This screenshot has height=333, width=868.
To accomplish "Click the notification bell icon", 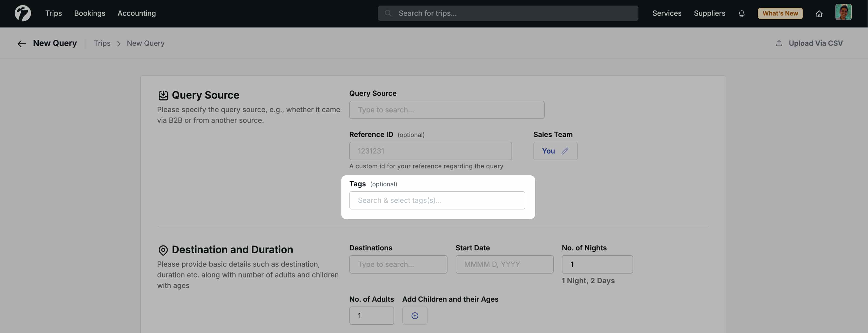I will tap(741, 13).
